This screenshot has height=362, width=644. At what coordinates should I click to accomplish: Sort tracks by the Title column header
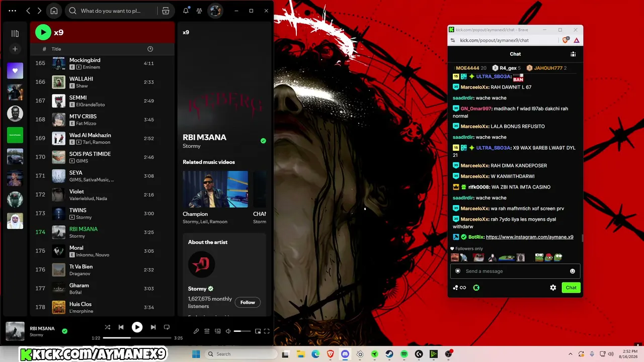pyautogui.click(x=56, y=49)
